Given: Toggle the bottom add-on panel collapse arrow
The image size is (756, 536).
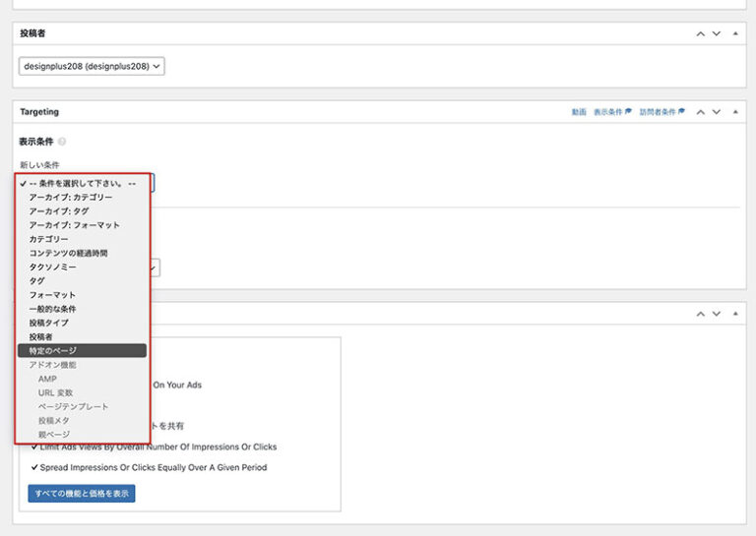Looking at the screenshot, I should 734,314.
